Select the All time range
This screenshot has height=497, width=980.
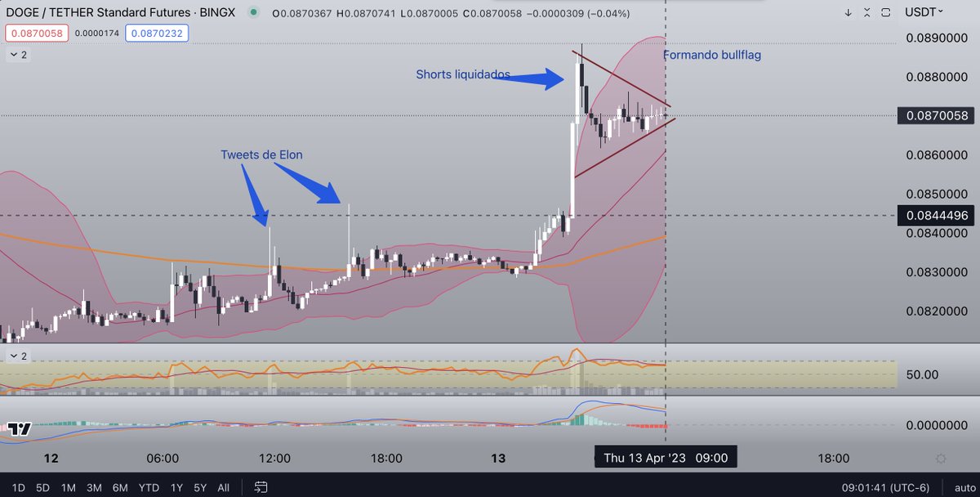point(223,488)
